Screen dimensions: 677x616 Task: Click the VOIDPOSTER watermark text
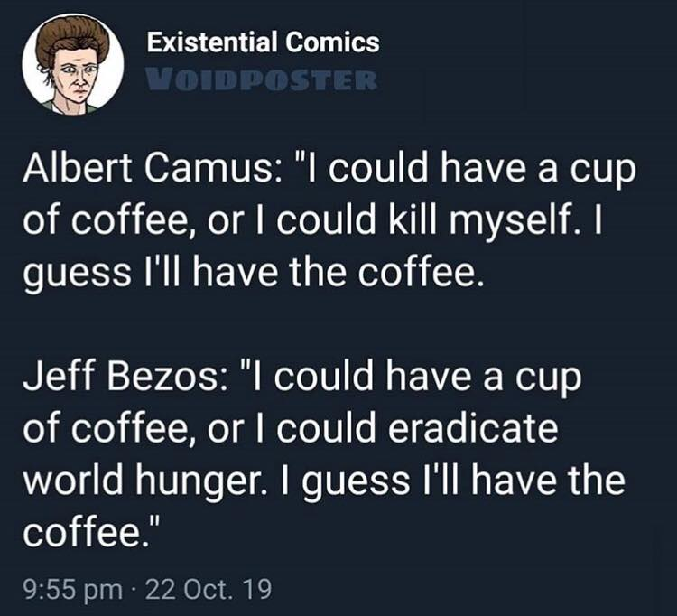(x=261, y=80)
